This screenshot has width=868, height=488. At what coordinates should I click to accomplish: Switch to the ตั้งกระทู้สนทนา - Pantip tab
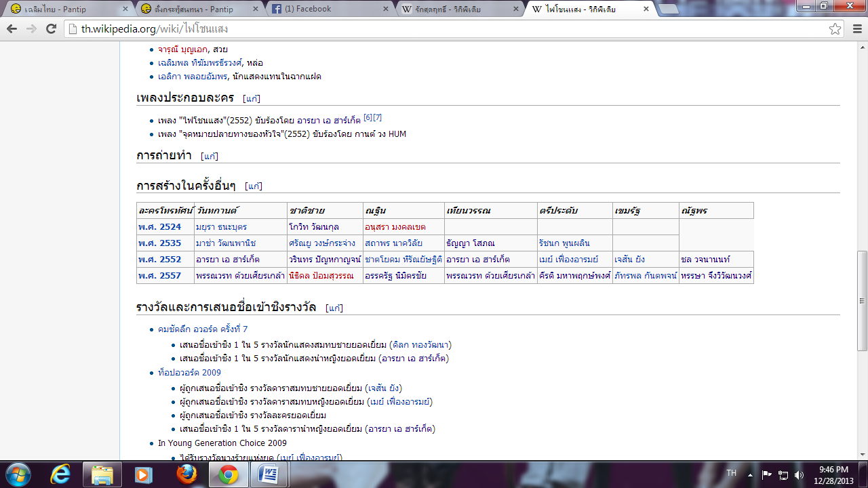[x=197, y=9]
